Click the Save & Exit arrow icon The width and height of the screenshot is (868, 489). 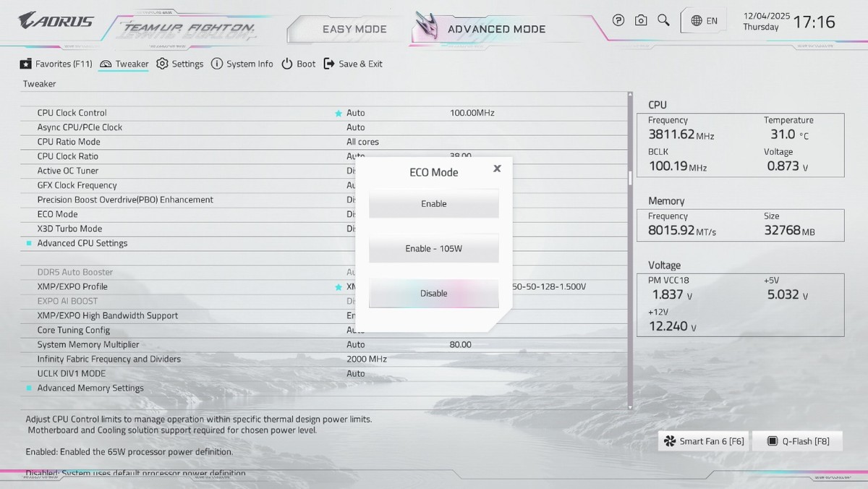(x=329, y=64)
